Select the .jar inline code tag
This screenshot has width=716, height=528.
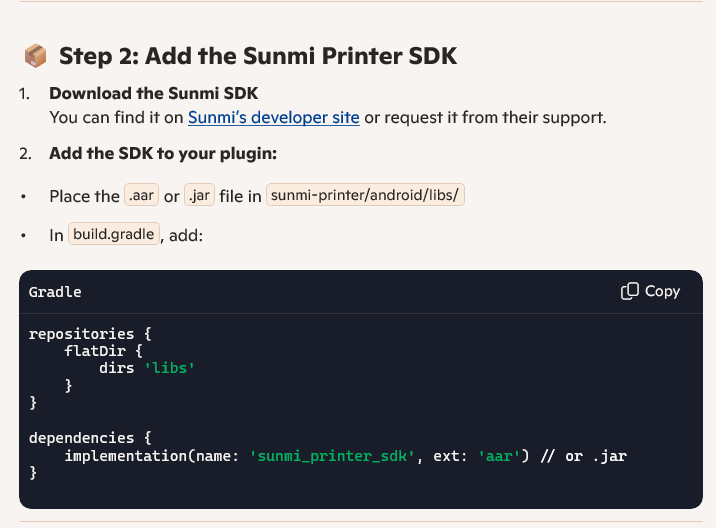click(200, 195)
